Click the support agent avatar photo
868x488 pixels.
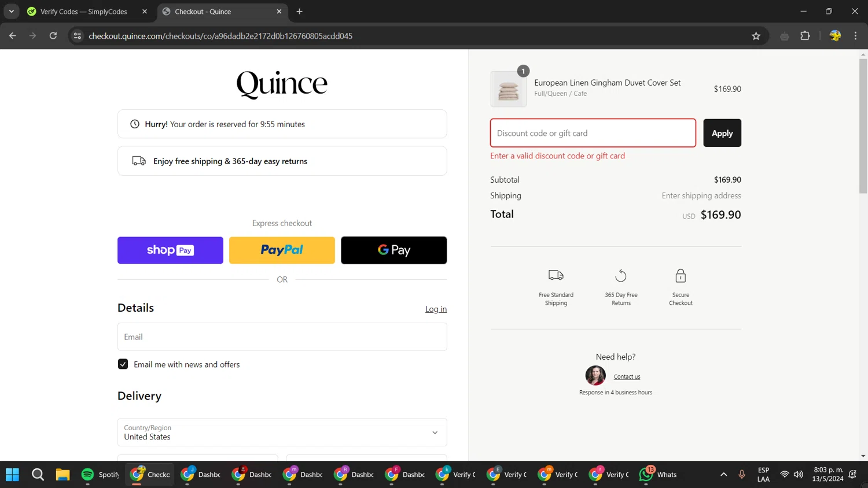595,376
